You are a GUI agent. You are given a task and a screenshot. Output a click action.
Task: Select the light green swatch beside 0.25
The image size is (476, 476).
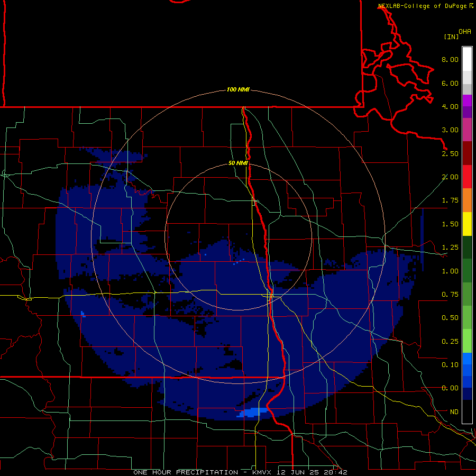[x=467, y=341]
